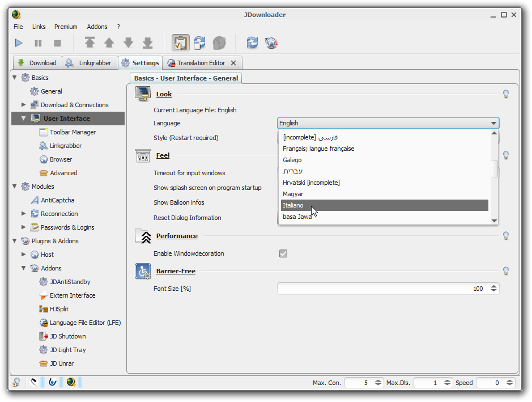Toggle Enable Windowdecoration checkbox
The height and width of the screenshot is (402, 532).
[283, 253]
